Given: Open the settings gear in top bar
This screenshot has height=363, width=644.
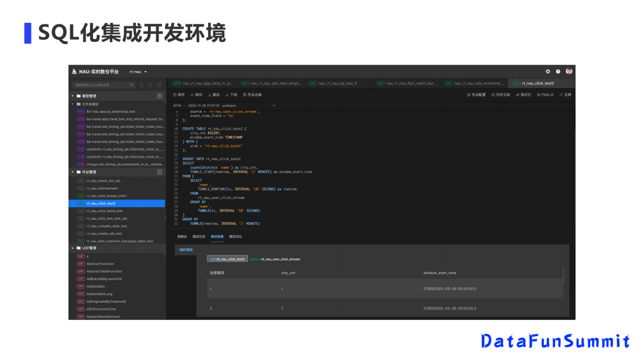Looking at the screenshot, I should click(547, 72).
